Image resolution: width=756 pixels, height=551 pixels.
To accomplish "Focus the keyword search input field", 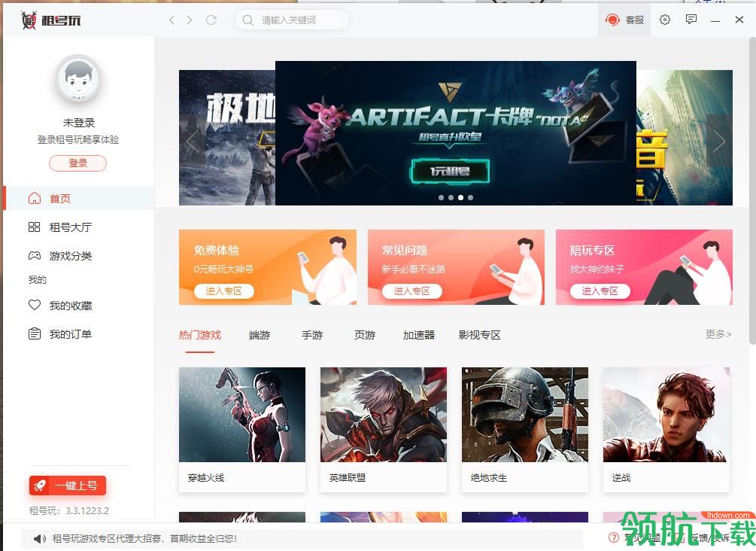I will point(292,20).
